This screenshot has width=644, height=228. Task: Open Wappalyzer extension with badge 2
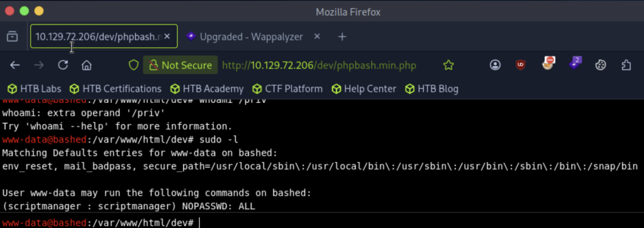(575, 63)
